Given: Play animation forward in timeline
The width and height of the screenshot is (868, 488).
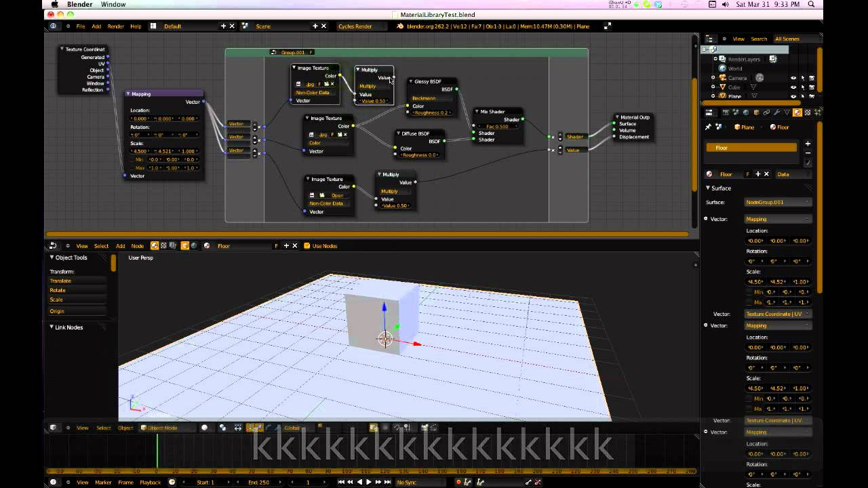Looking at the screenshot, I should (x=369, y=482).
